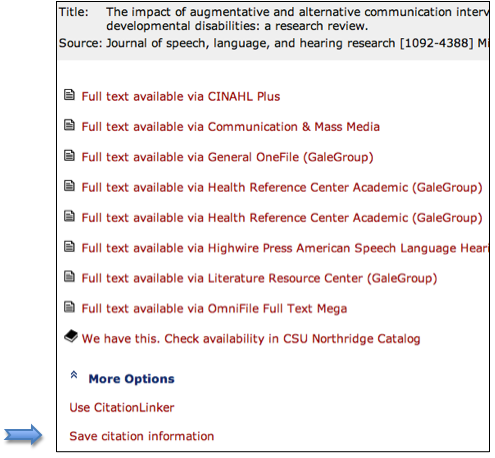Open full text via General OneFile (GaleGroup)
495x458 pixels.
(227, 157)
